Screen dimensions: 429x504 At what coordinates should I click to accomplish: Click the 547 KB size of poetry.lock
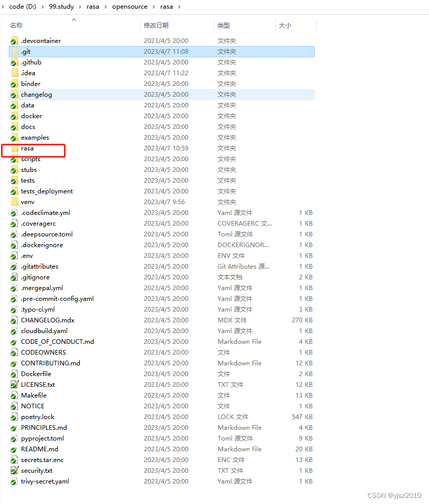302,417
